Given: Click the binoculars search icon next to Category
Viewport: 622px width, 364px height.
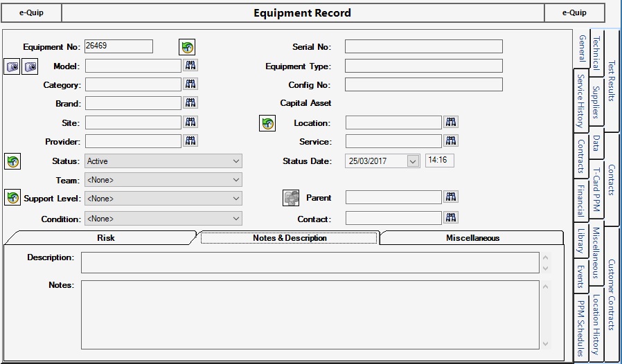Looking at the screenshot, I should (x=190, y=84).
